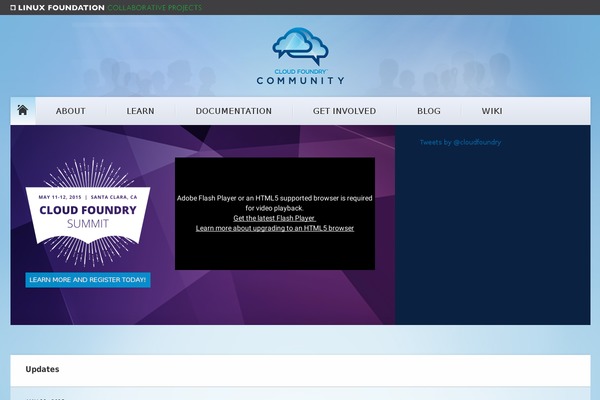Click the May 11-12, 2015 Santa Clara text
This screenshot has height=400, width=600.
click(x=88, y=197)
